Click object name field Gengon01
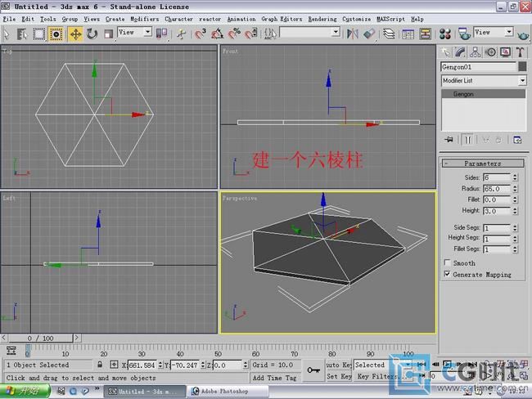The image size is (532, 399). point(479,67)
